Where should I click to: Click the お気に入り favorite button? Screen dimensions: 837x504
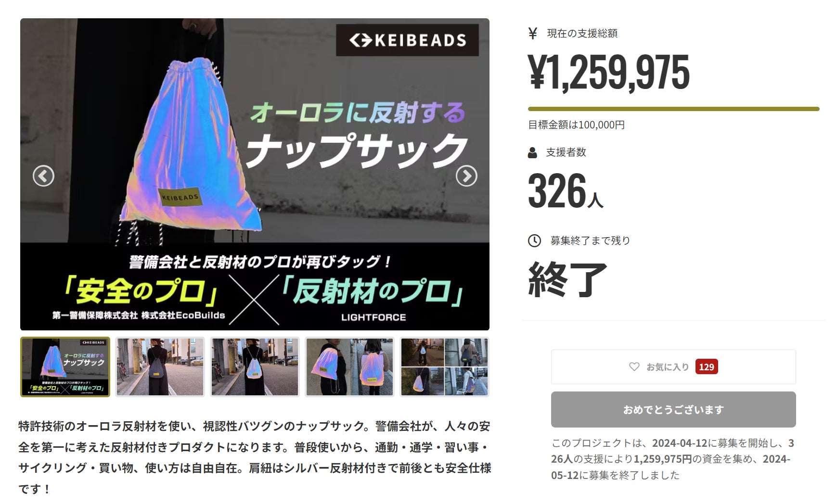pyautogui.click(x=673, y=367)
